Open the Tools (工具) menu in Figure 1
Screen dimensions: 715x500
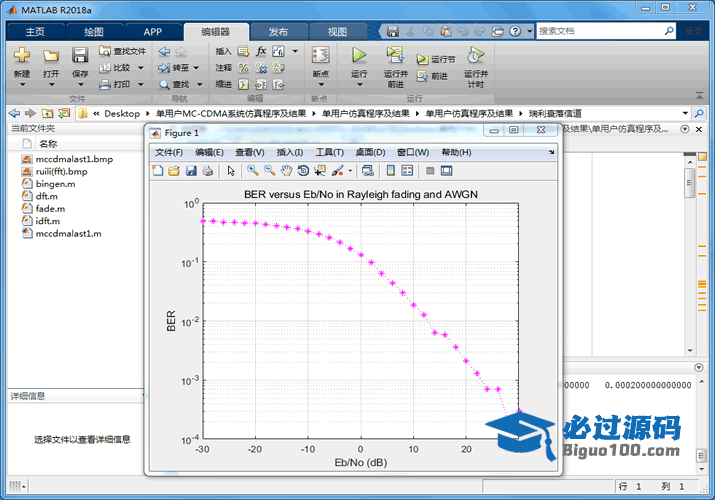tap(329, 152)
